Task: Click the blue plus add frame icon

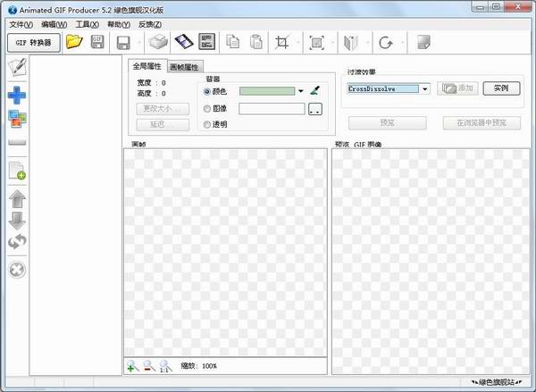Action: click(17, 95)
